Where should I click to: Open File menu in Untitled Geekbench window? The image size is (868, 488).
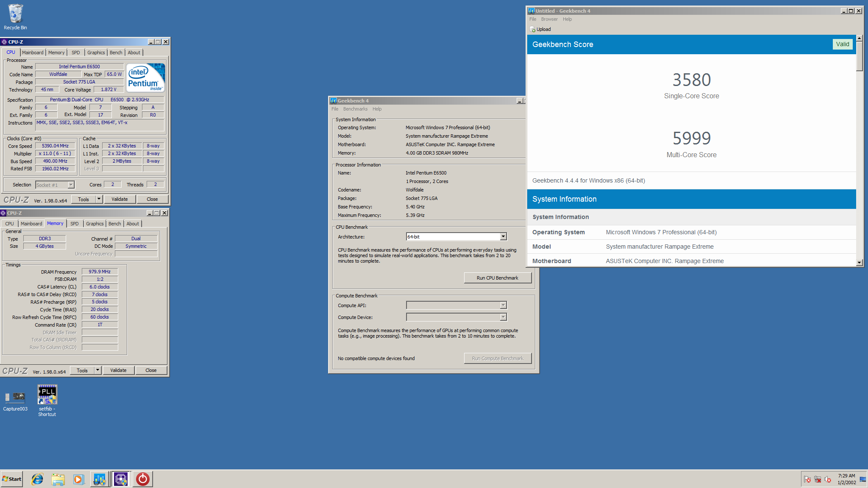pyautogui.click(x=533, y=19)
